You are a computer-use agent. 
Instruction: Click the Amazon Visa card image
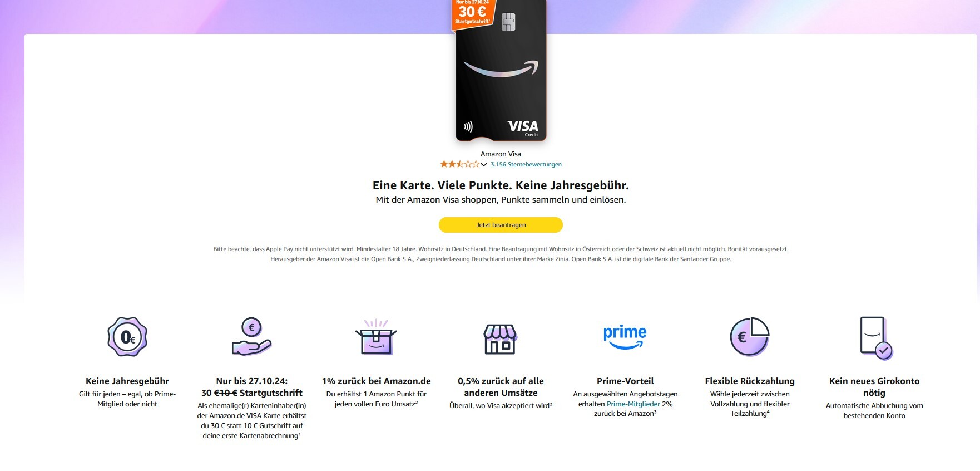pos(501,70)
